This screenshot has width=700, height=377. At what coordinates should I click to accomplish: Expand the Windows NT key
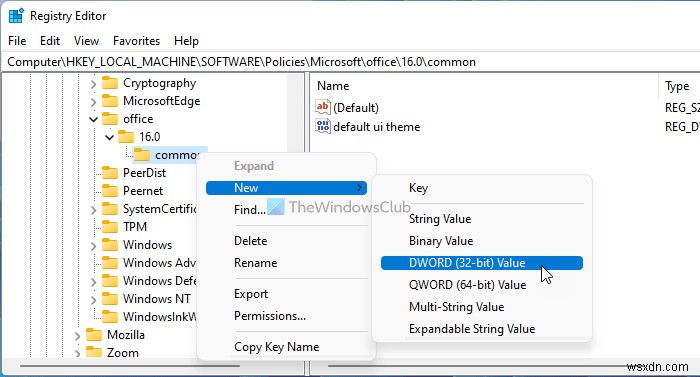93,299
